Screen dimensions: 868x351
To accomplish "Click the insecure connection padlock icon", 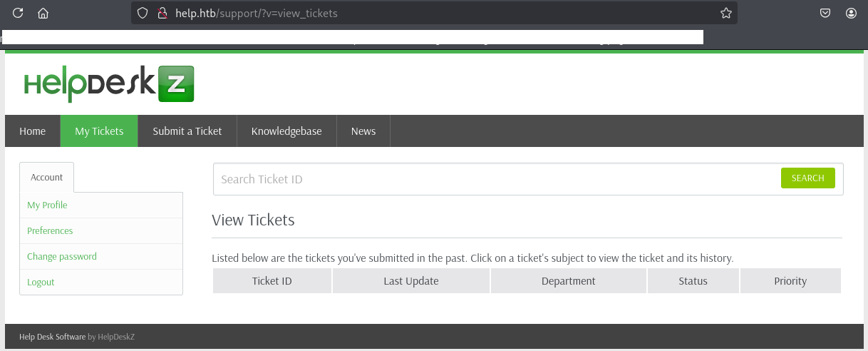I will (x=161, y=13).
